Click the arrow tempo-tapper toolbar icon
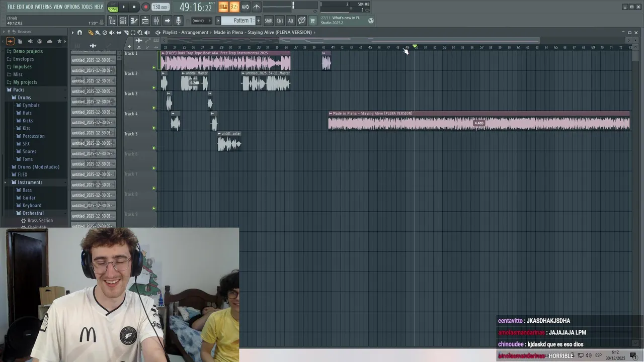 [167, 21]
